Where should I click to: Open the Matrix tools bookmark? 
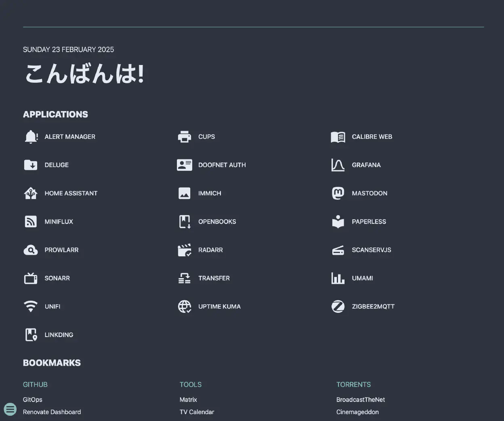[188, 400]
